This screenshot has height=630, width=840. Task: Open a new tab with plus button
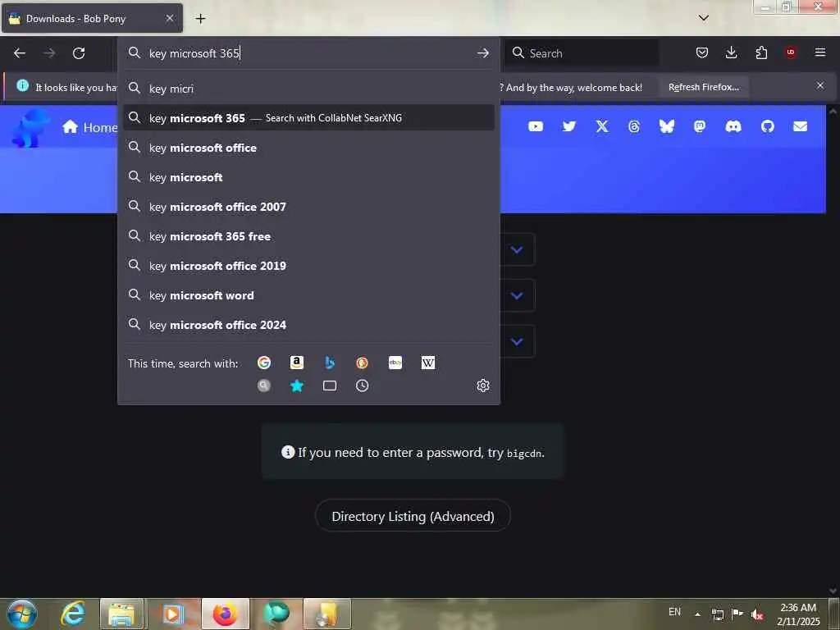click(x=200, y=19)
